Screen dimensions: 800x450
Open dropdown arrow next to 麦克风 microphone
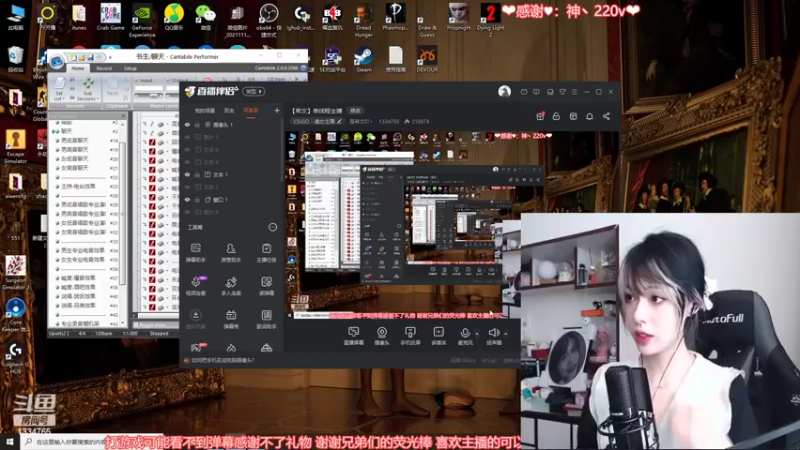pos(477,333)
